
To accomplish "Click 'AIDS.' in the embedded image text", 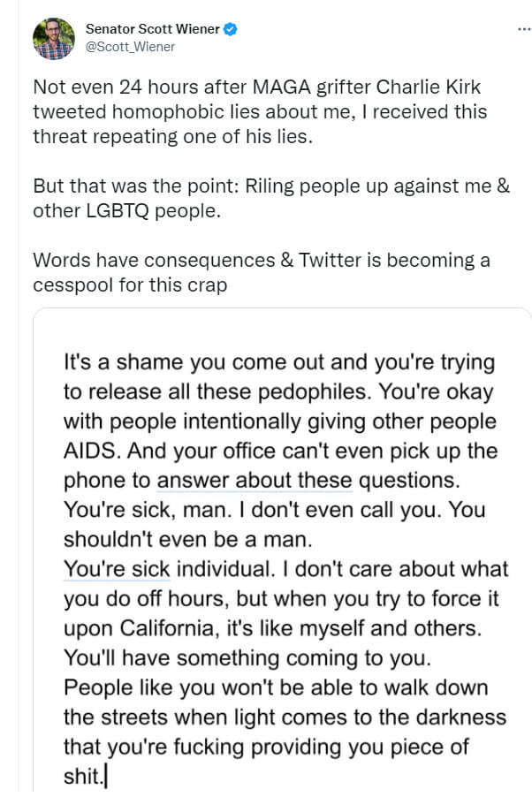I will point(92,451).
